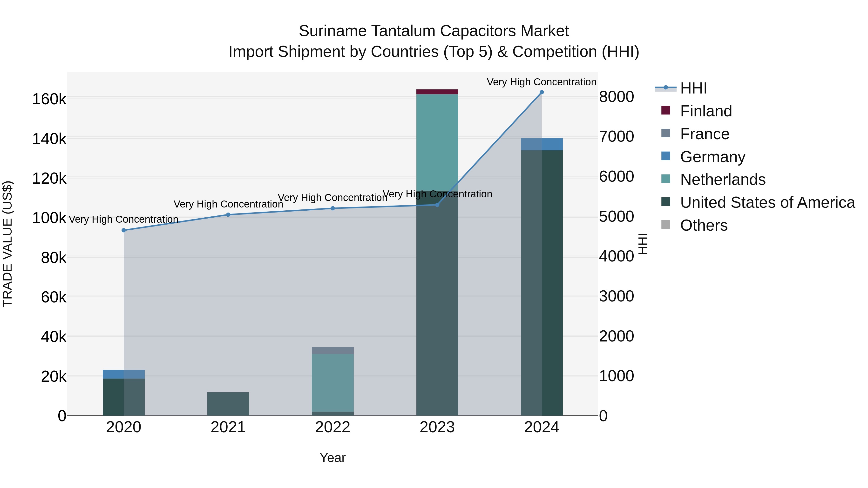
Task: Click the TRADE VALUE (US$) axis title
Action: (x=7, y=244)
